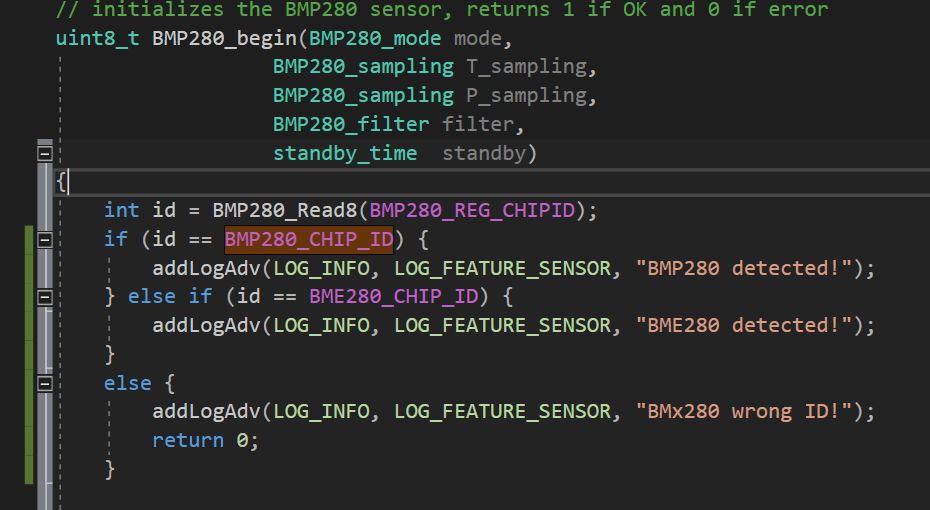Click the highlighted BMP280_CHIP_ID macro
This screenshot has height=510, width=930.
coord(308,240)
